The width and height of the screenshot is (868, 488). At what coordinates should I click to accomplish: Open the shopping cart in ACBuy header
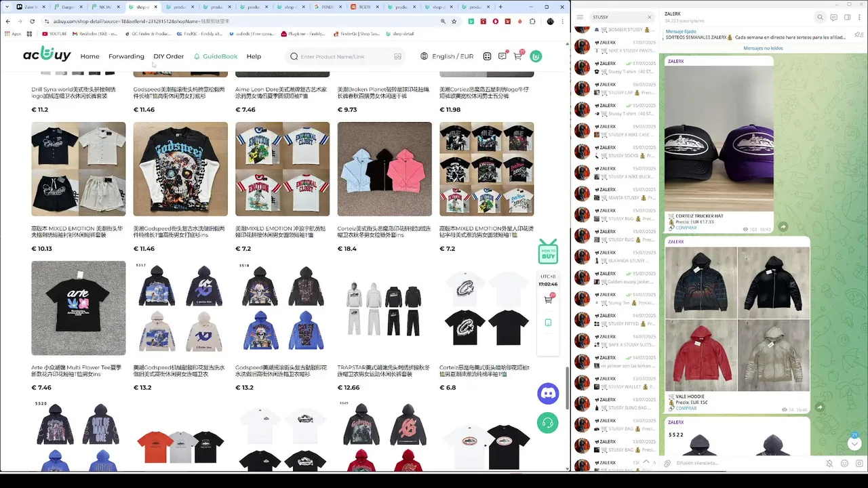click(x=518, y=56)
